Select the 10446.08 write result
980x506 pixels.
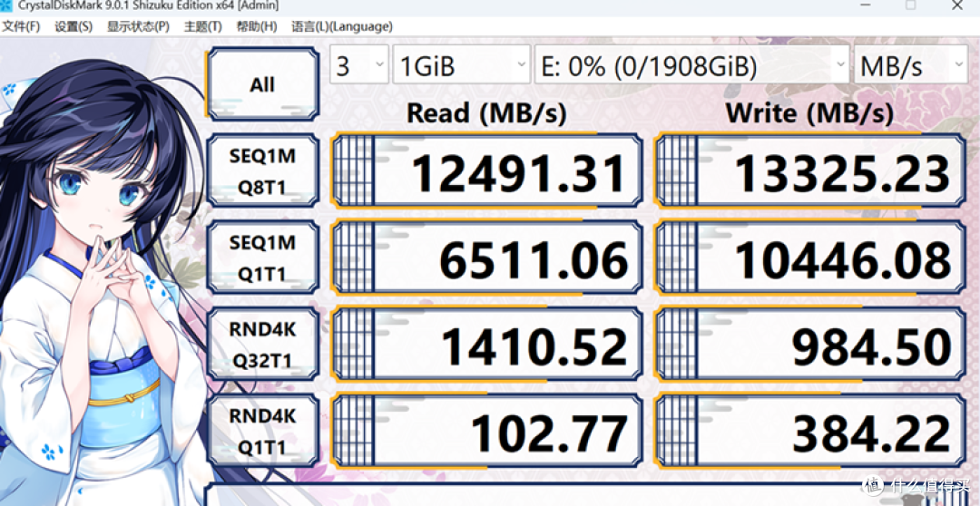810,258
